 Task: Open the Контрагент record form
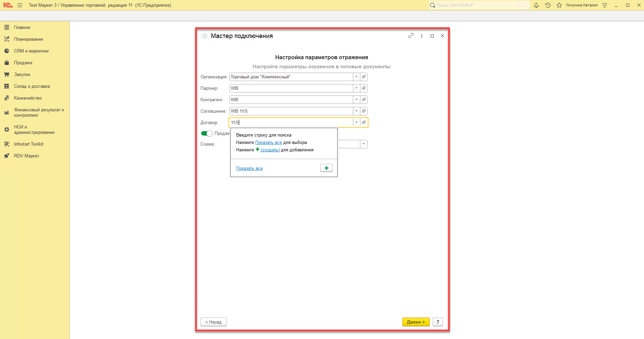click(x=364, y=100)
